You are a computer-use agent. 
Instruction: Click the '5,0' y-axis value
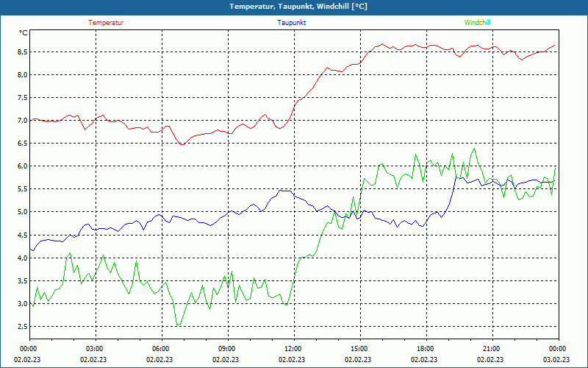coord(23,212)
